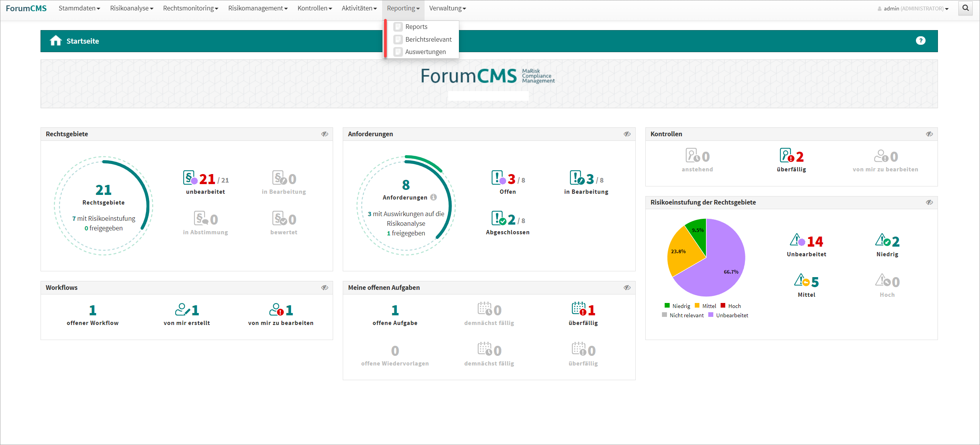The height and width of the screenshot is (445, 980).
Task: Open the offener Workflow count link
Action: click(x=93, y=310)
